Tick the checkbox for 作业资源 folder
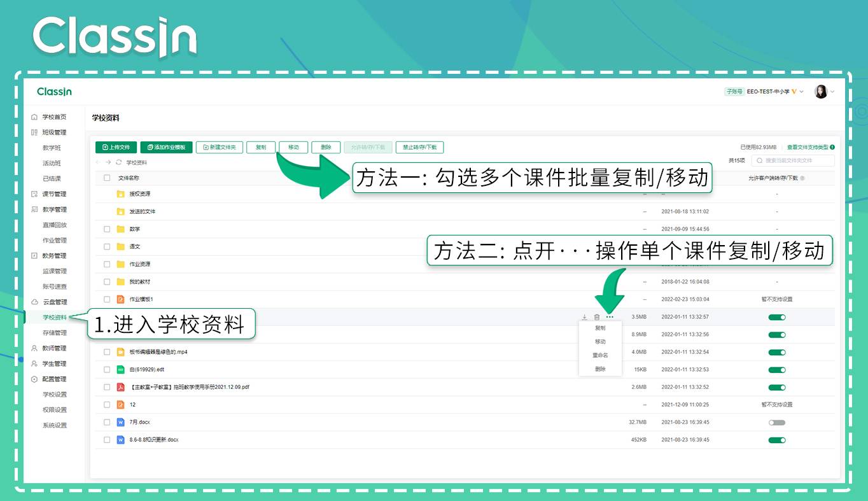The image size is (868, 501). click(107, 264)
